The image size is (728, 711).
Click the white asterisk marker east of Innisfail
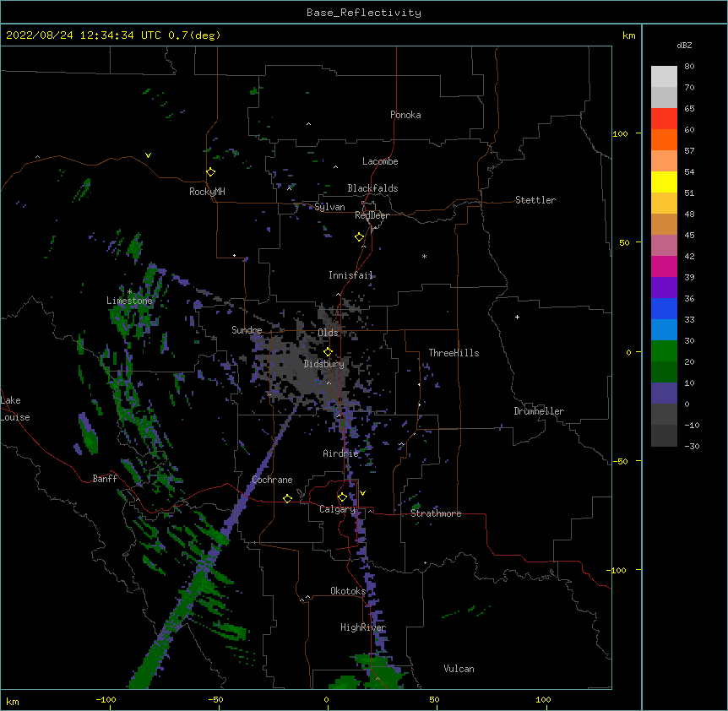pos(424,256)
